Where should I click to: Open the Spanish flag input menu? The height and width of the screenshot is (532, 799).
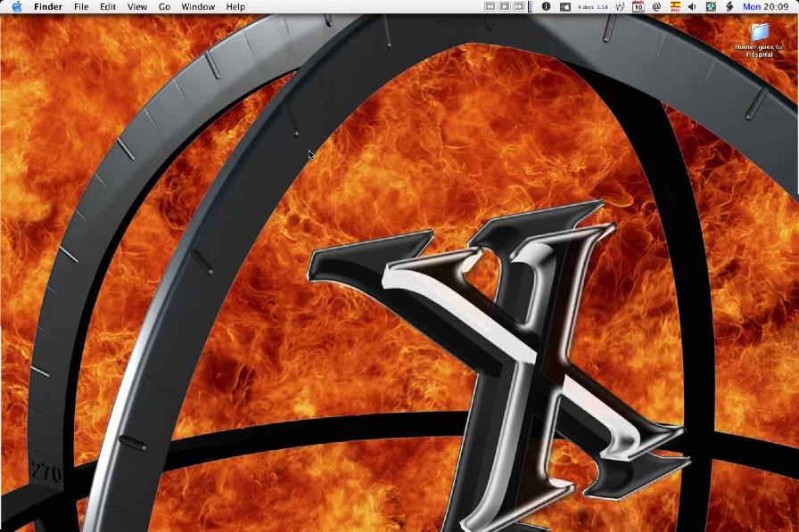coord(675,6)
